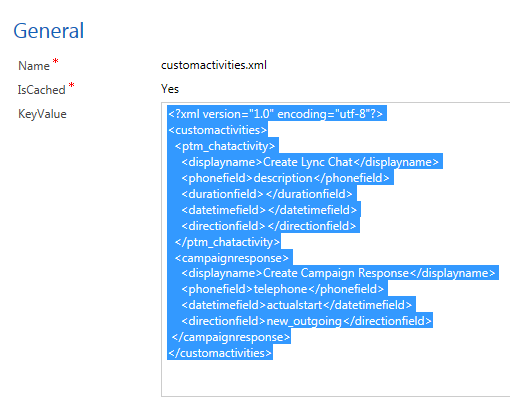Click the KeyValue field label
The width and height of the screenshot is (510, 397).
(x=42, y=114)
